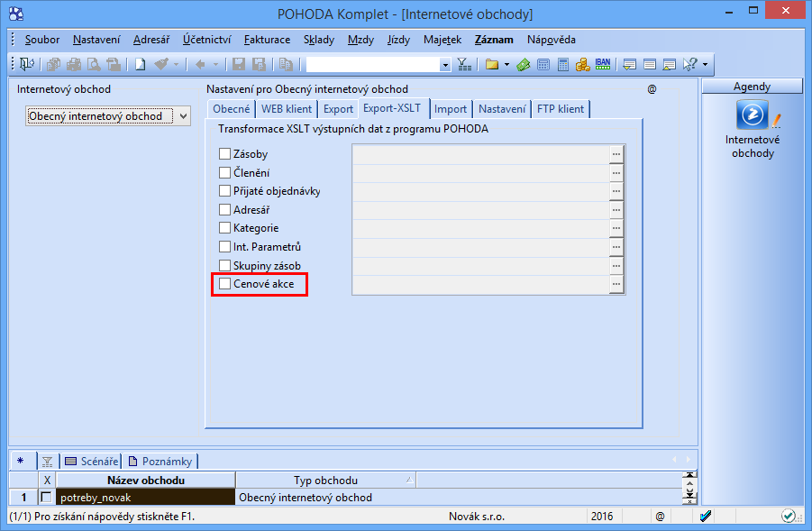Click the grayed brush cleanup icon
The width and height of the screenshot is (812, 531).
pos(161,64)
